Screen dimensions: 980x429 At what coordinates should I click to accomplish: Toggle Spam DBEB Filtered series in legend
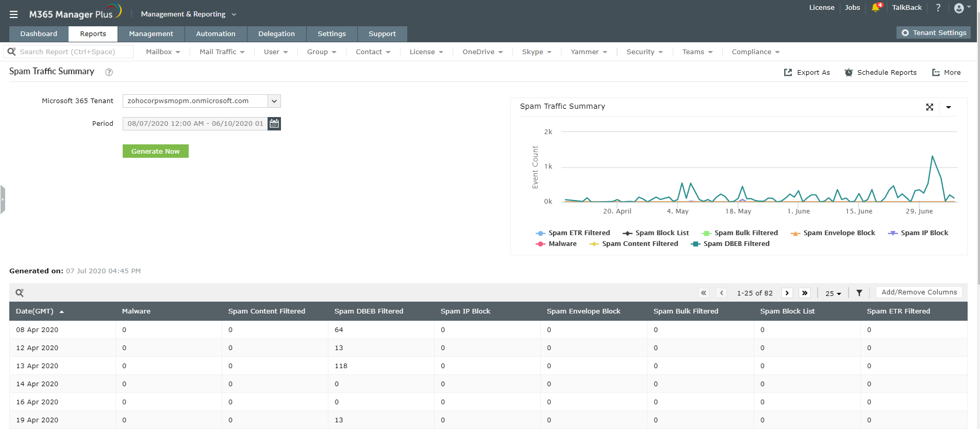pyautogui.click(x=736, y=244)
